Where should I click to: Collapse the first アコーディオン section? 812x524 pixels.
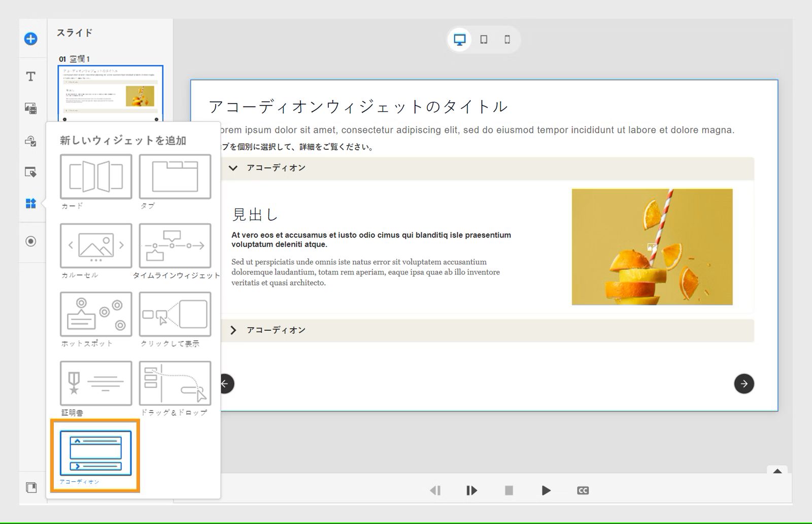[233, 168]
